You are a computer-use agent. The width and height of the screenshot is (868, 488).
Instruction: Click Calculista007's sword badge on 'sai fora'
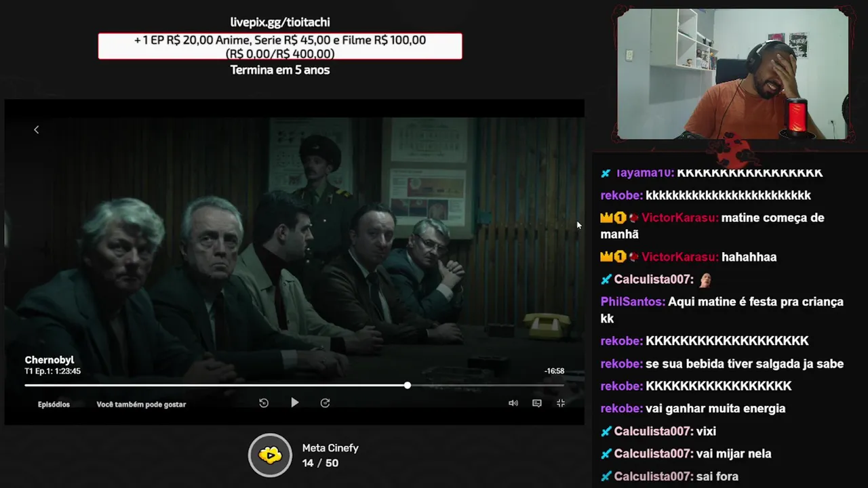click(606, 476)
